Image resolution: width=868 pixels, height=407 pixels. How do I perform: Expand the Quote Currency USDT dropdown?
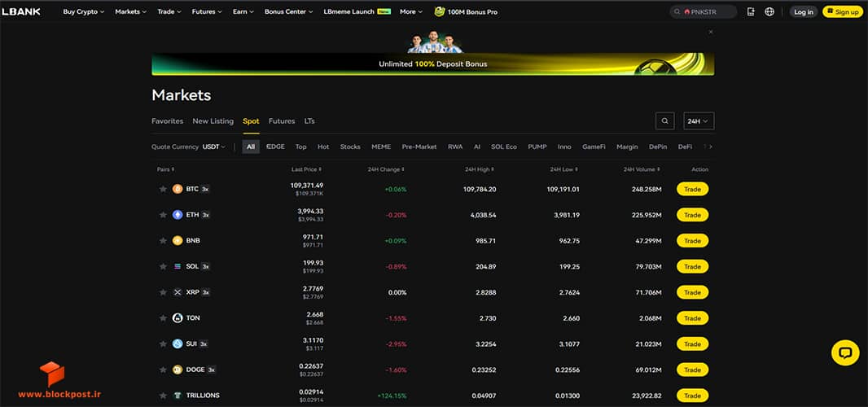click(213, 147)
